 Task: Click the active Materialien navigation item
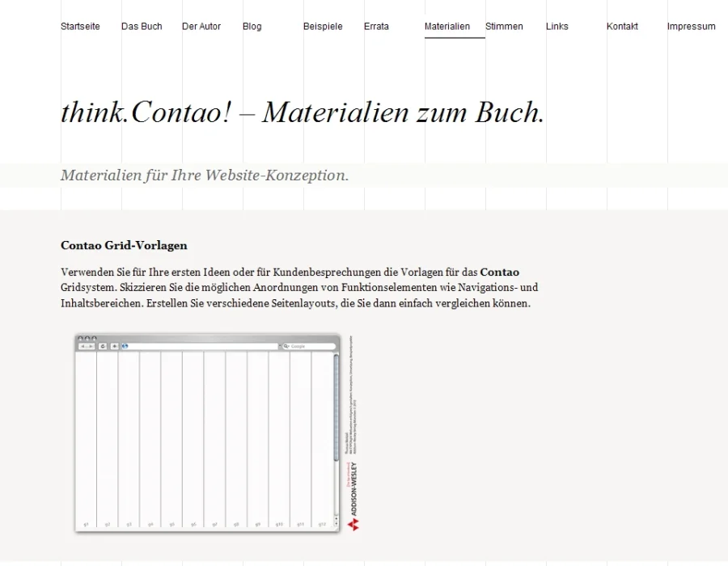click(x=447, y=27)
